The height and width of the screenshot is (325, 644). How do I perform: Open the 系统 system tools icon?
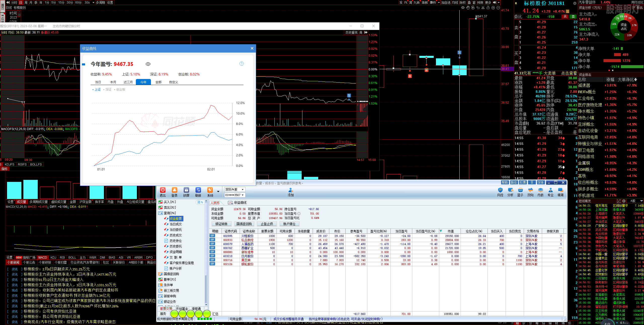(210, 192)
